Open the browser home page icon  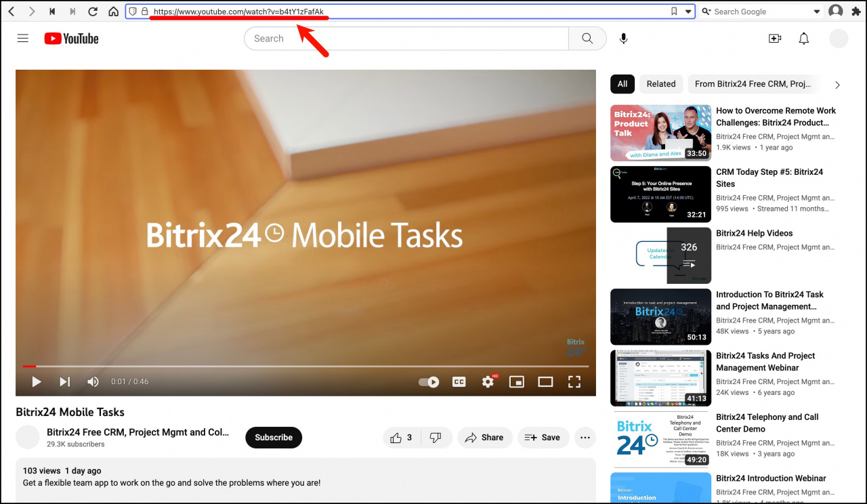coord(114,12)
